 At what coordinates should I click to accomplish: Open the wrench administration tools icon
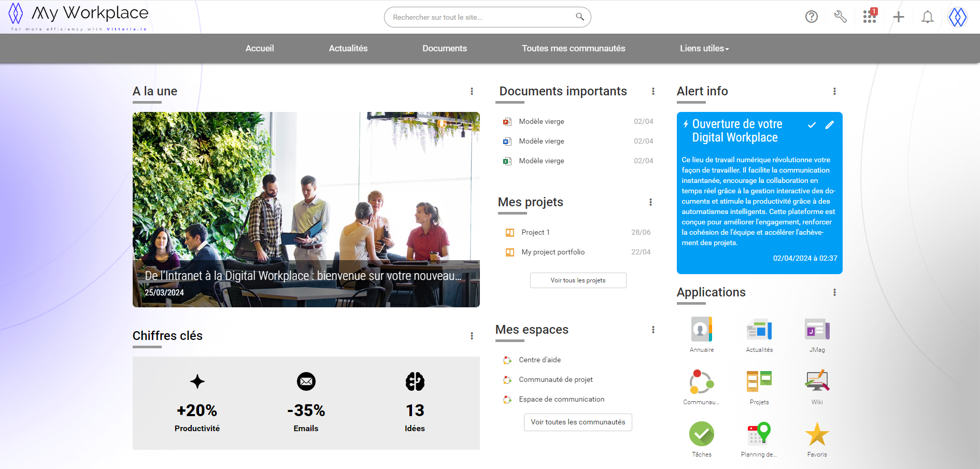click(x=841, y=17)
